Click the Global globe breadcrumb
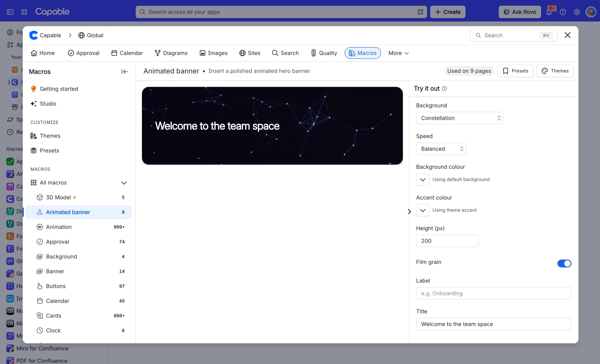This screenshot has height=364, width=600. pyautogui.click(x=91, y=35)
